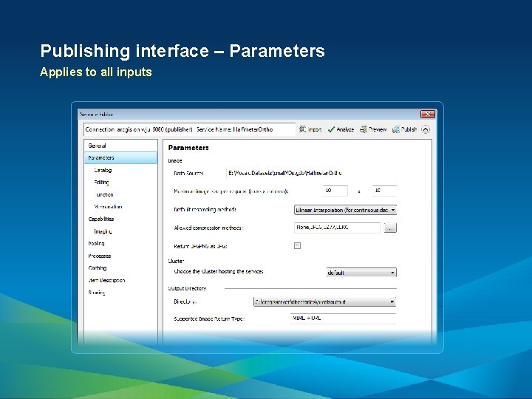Click the Data Source path field
This screenshot has height=399, width=532.
point(311,173)
